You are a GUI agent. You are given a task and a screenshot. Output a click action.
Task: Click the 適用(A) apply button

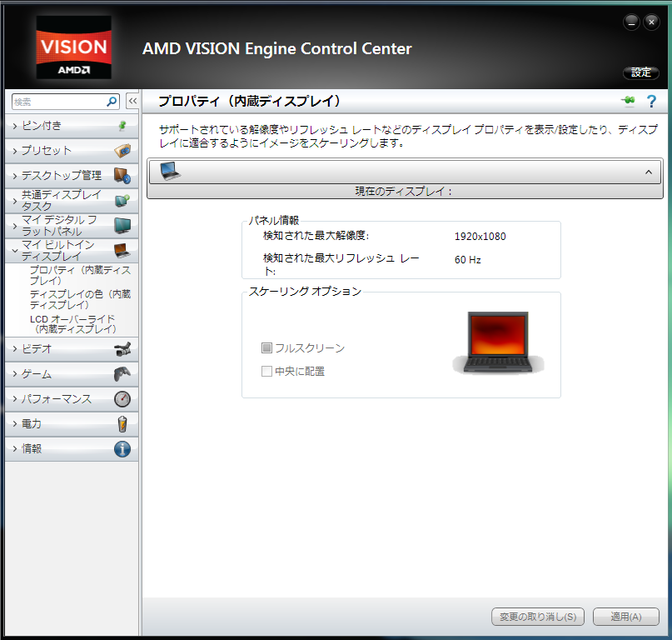(x=625, y=617)
